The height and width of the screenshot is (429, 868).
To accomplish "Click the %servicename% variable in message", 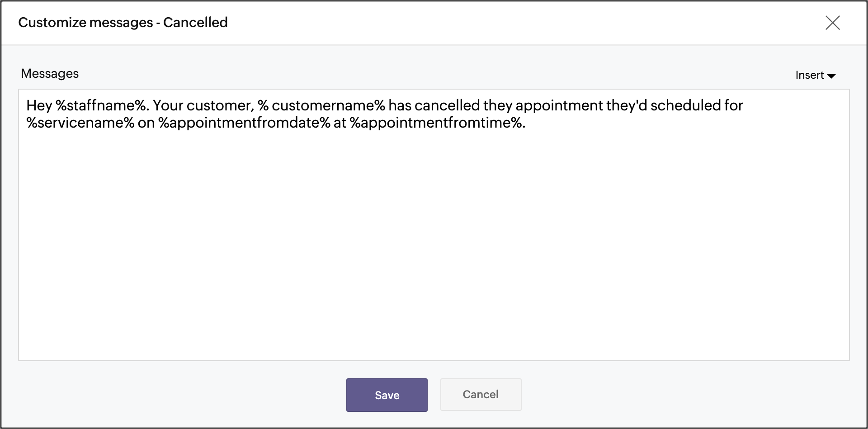I will [x=80, y=123].
